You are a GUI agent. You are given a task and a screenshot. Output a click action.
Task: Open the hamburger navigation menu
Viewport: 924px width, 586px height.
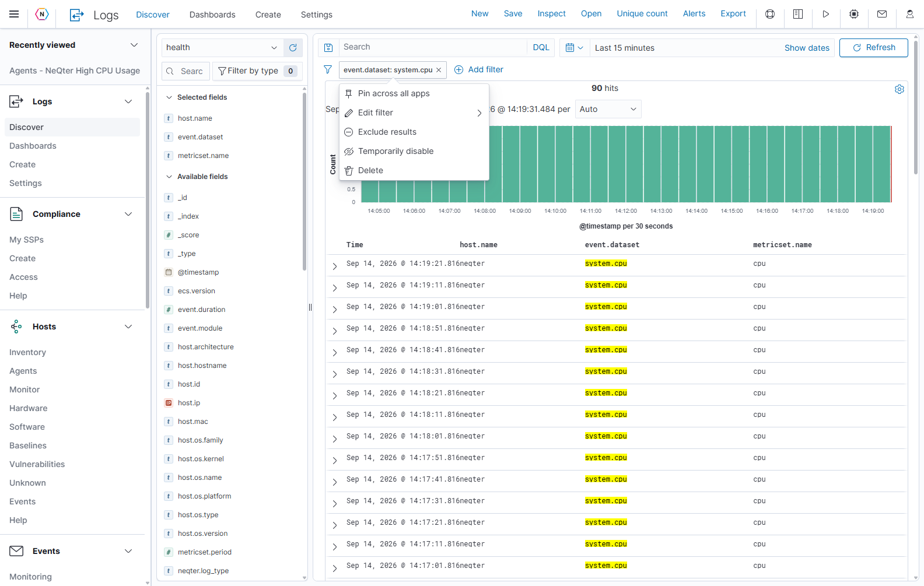point(14,14)
